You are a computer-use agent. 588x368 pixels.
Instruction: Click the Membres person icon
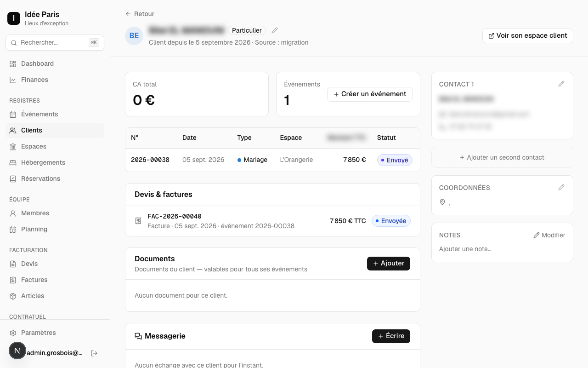(x=13, y=213)
